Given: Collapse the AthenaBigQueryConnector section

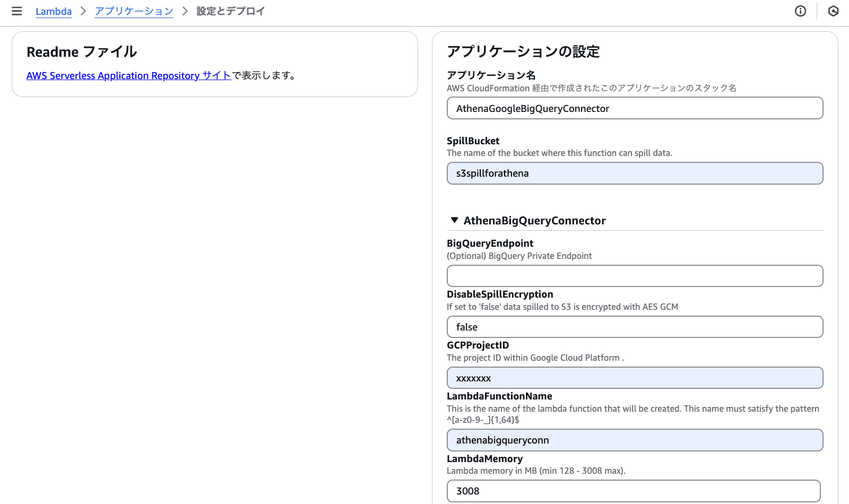Looking at the screenshot, I should [x=454, y=220].
